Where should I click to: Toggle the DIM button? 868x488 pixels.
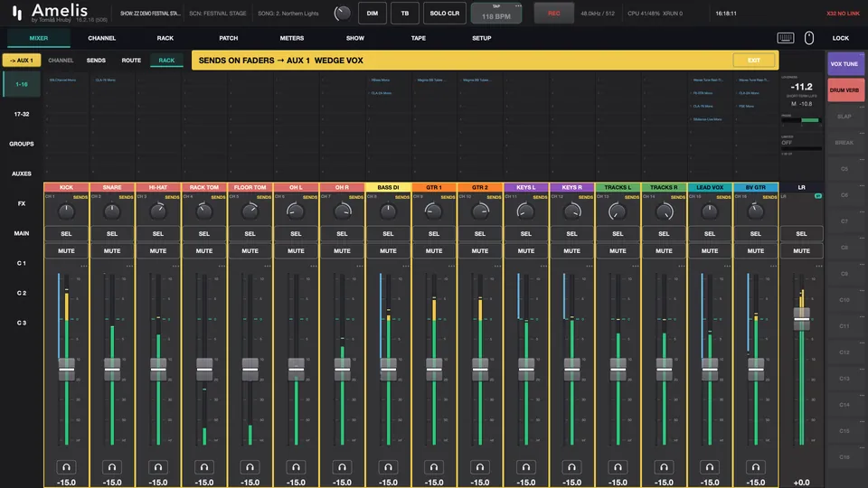pos(372,14)
